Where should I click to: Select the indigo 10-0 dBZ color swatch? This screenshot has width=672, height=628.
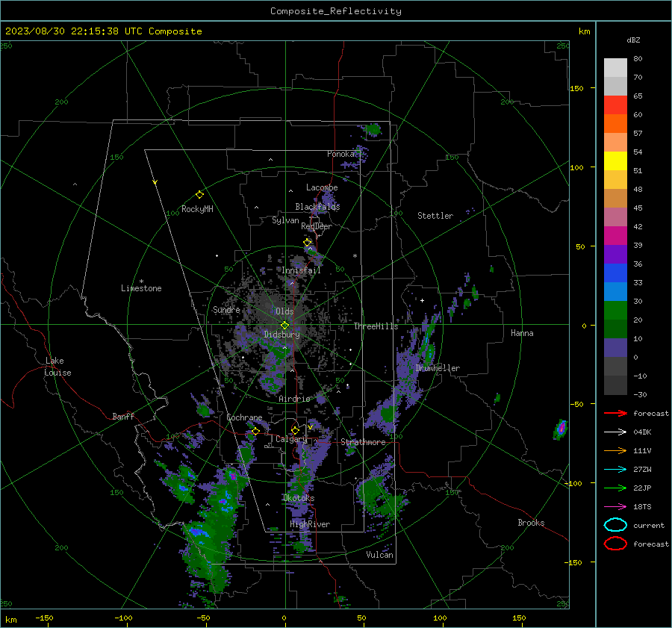pyautogui.click(x=615, y=347)
